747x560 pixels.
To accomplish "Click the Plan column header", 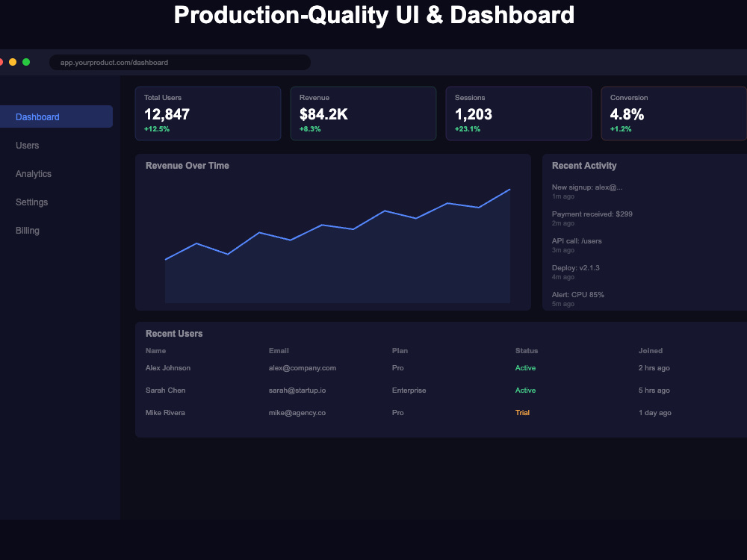I will (x=400, y=350).
